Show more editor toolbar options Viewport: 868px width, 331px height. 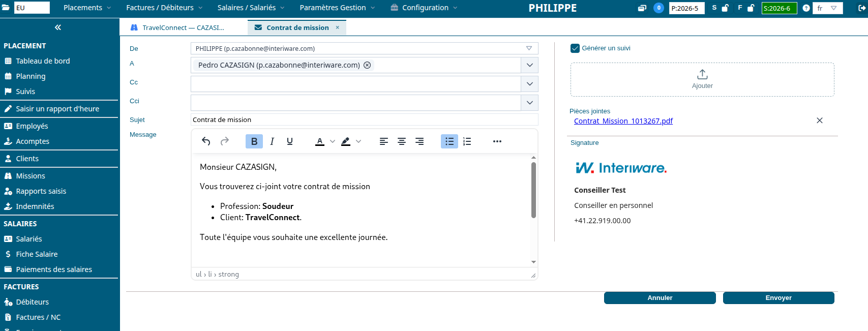click(497, 141)
